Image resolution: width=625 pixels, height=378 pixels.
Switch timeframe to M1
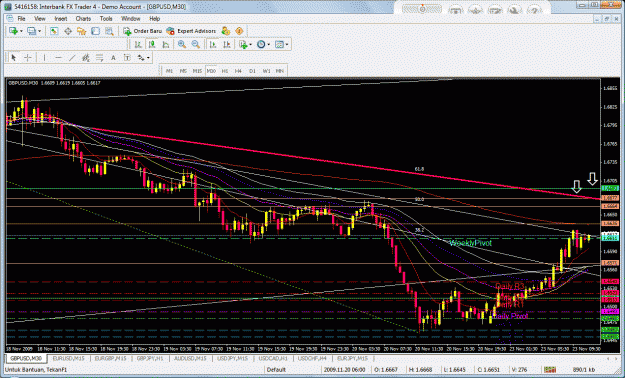(x=169, y=71)
